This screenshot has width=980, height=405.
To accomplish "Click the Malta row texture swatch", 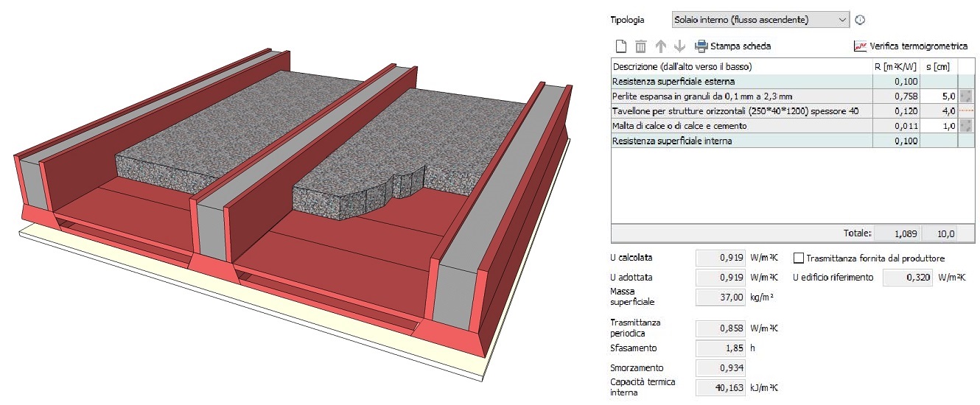I will pyautogui.click(x=966, y=126).
